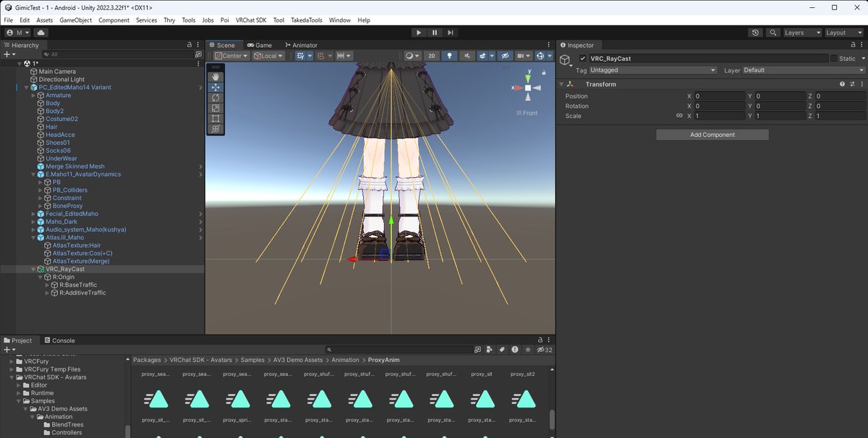Select the Rotate tool
The height and width of the screenshot is (438, 868).
tap(216, 98)
